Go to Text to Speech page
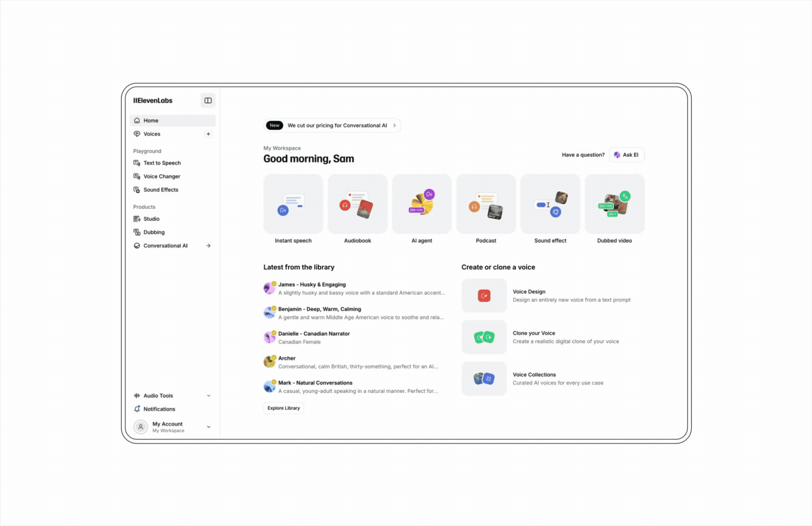This screenshot has width=812, height=526. tap(162, 163)
